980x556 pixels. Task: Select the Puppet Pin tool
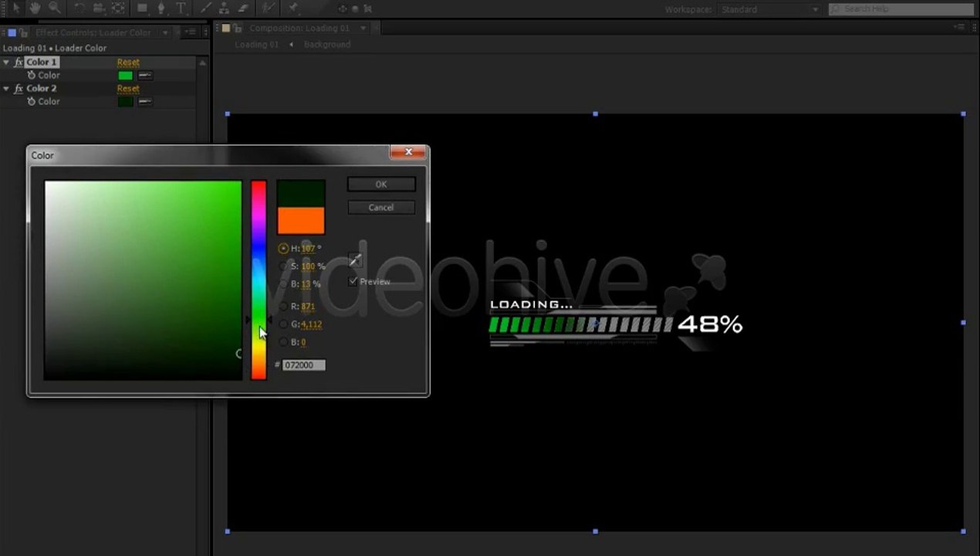(292, 8)
